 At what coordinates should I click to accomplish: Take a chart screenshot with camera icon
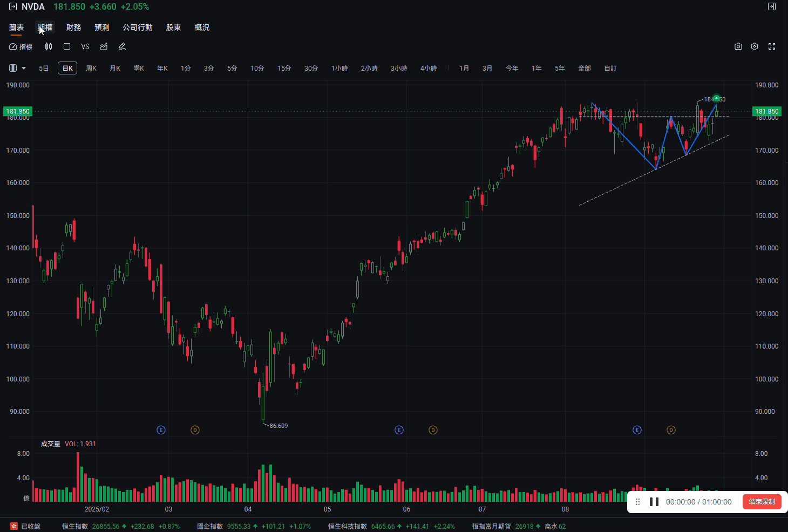point(738,47)
